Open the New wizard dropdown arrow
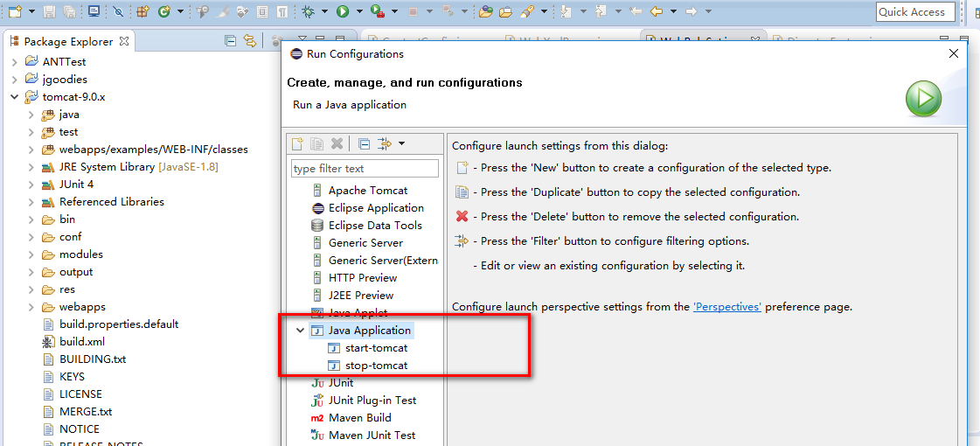The height and width of the screenshot is (446, 980). (30, 10)
